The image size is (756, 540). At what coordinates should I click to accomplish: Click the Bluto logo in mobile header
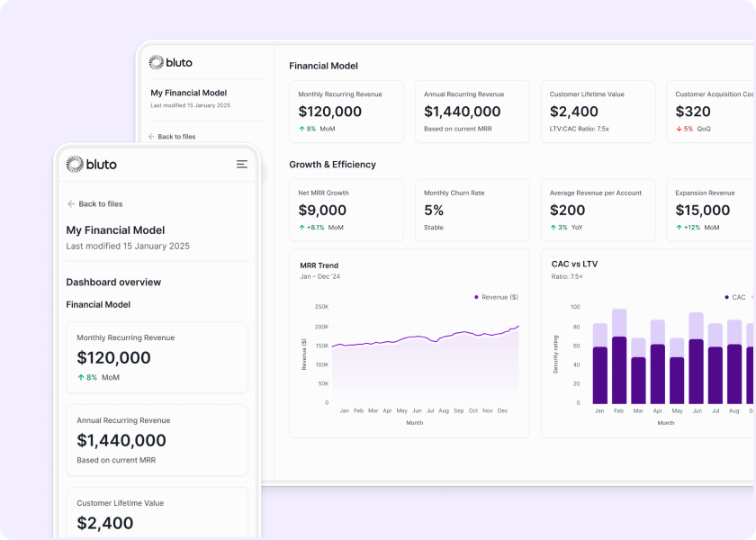click(x=92, y=164)
